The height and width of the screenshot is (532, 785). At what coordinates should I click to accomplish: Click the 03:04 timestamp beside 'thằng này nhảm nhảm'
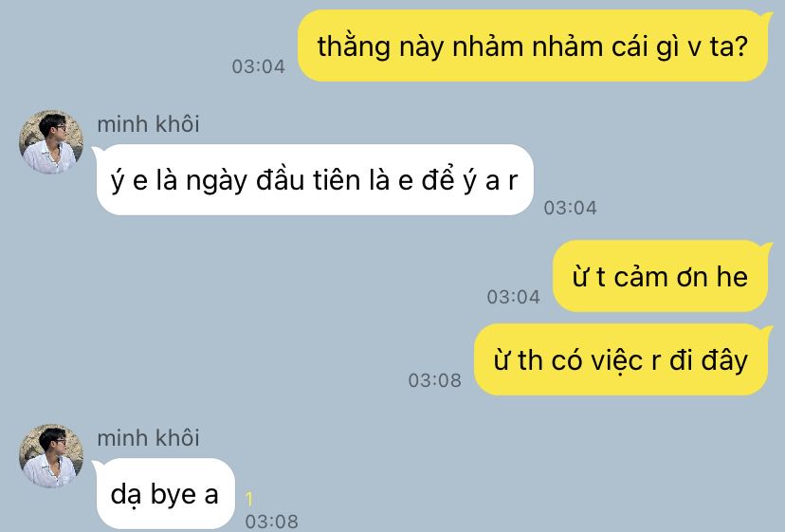click(258, 66)
